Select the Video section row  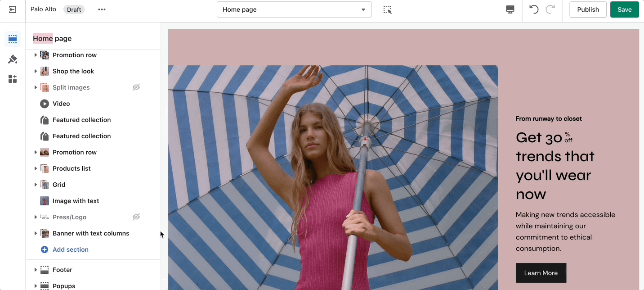(x=93, y=104)
